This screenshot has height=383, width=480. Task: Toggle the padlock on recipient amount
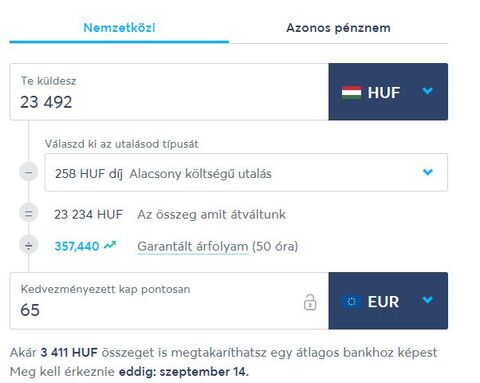click(310, 302)
